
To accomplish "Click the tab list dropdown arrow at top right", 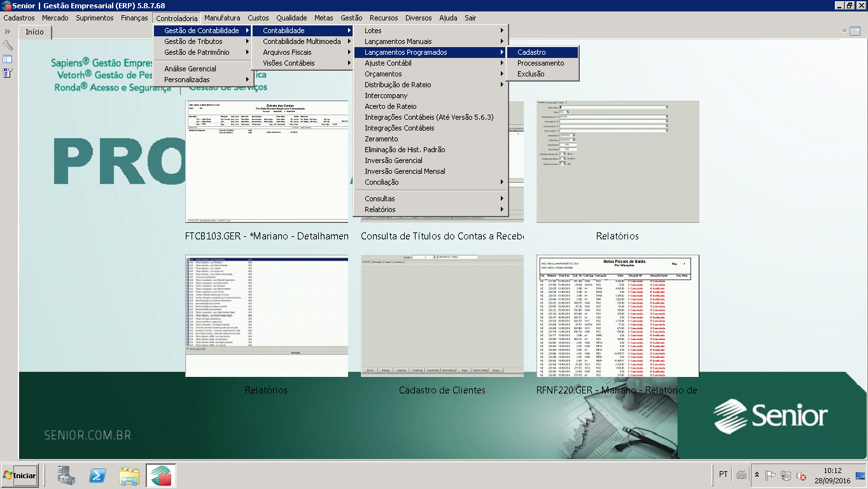I will click(x=844, y=31).
